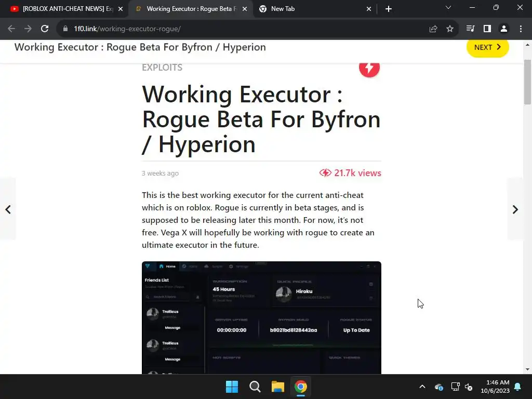Toggle the Chrome side panel
Image resolution: width=532 pixels, height=399 pixels.
(487, 29)
